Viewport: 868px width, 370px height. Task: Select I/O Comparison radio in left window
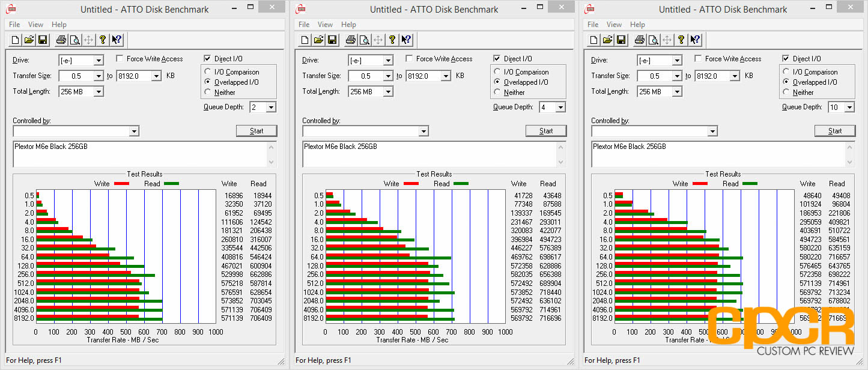(x=208, y=72)
